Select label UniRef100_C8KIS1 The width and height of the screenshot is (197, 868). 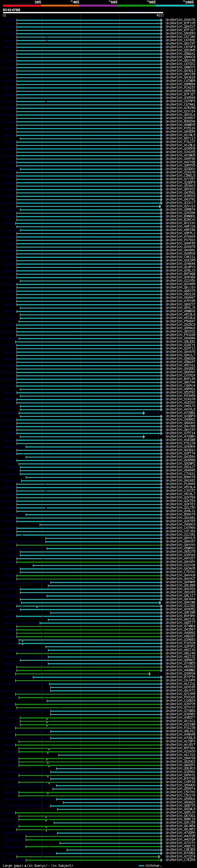(x=180, y=257)
